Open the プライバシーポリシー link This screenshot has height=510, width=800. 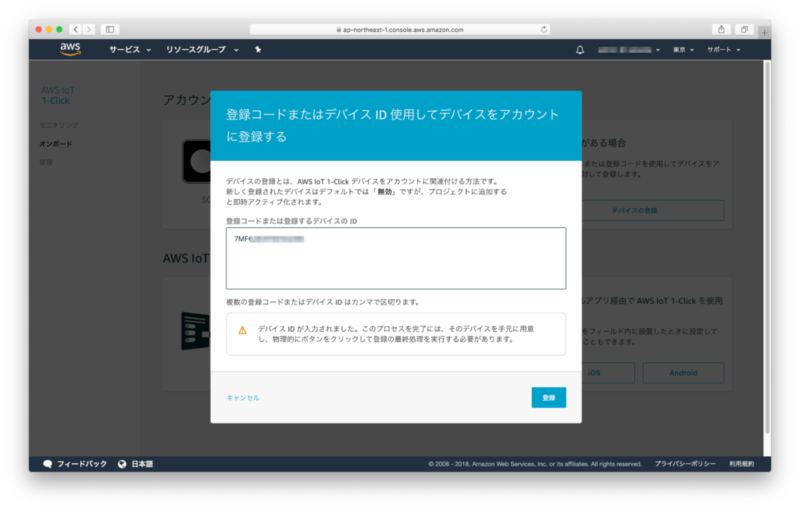[685, 464]
